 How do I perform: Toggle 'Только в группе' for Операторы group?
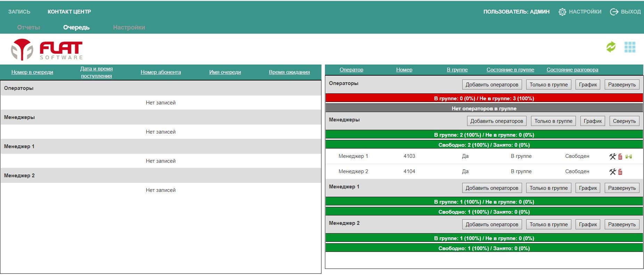[549, 85]
